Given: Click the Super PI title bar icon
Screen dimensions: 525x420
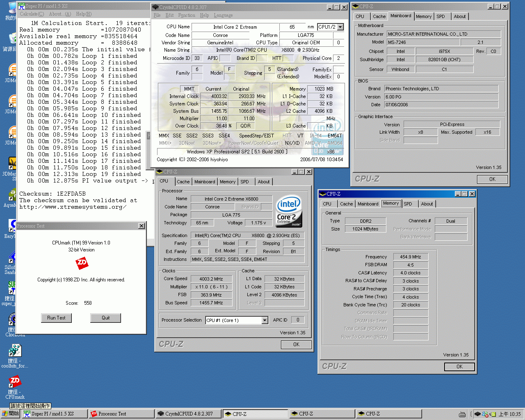Looking at the screenshot, I should coord(21,6).
